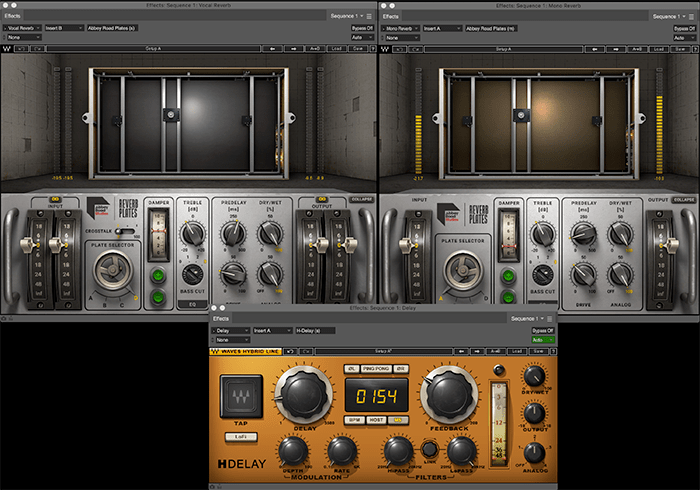The image size is (700, 490).
Task: Click the H-Delay TAP tempo pad
Action: point(241,397)
